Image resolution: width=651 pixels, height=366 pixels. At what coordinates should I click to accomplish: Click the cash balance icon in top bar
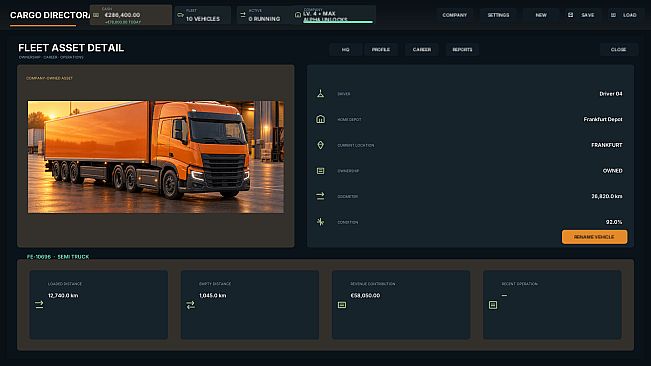(x=96, y=15)
